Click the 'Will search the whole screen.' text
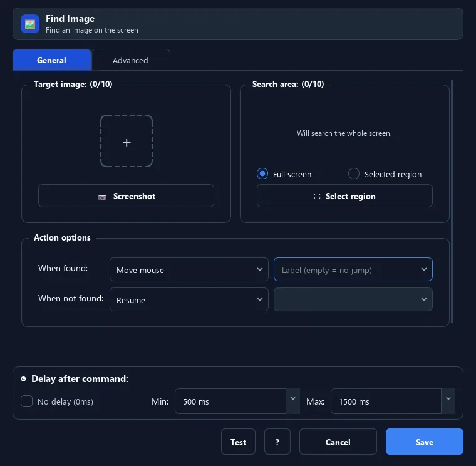Screen dimensions: 476x466 point(344,133)
